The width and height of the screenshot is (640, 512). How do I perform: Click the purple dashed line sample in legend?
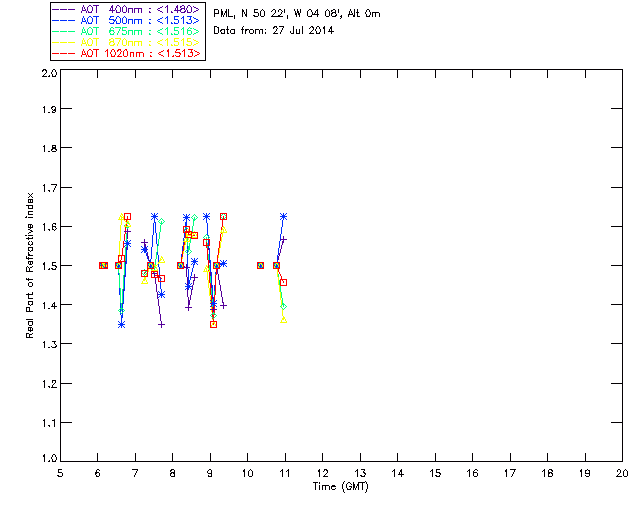[x=64, y=9]
